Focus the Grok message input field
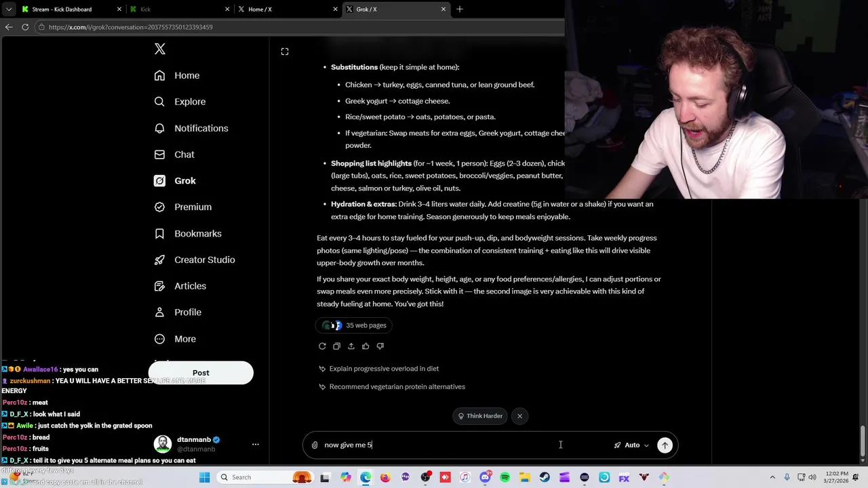 [x=465, y=445]
